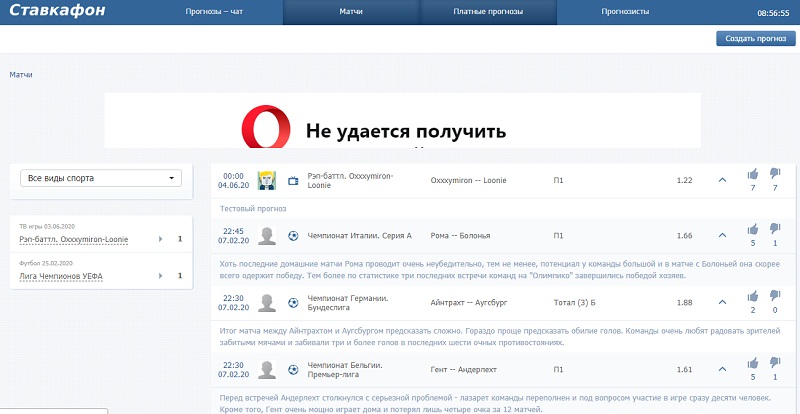The image size is (800, 414).
Task: Collapse the Oxxxymiron -- Loonie prediction chevron
Action: pyautogui.click(x=722, y=180)
